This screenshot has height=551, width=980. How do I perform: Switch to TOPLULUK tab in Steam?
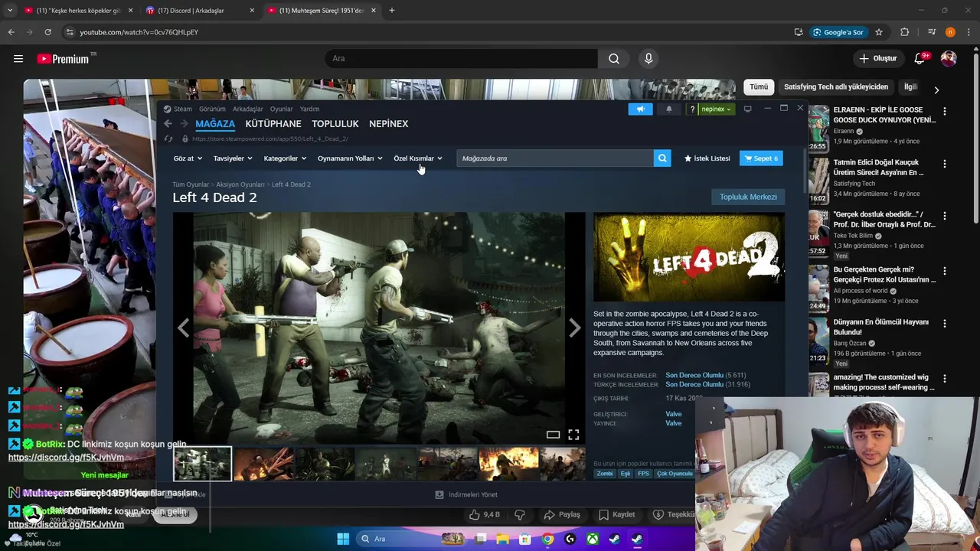(x=335, y=123)
